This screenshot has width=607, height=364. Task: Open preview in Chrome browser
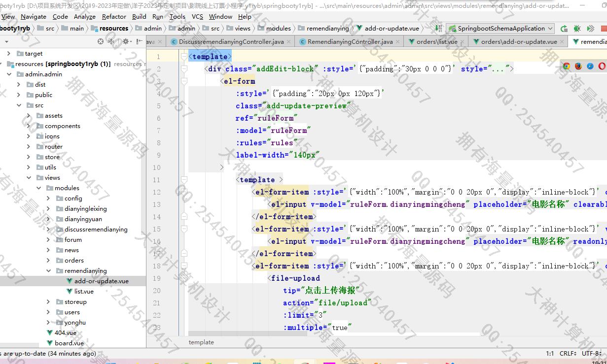(x=567, y=66)
